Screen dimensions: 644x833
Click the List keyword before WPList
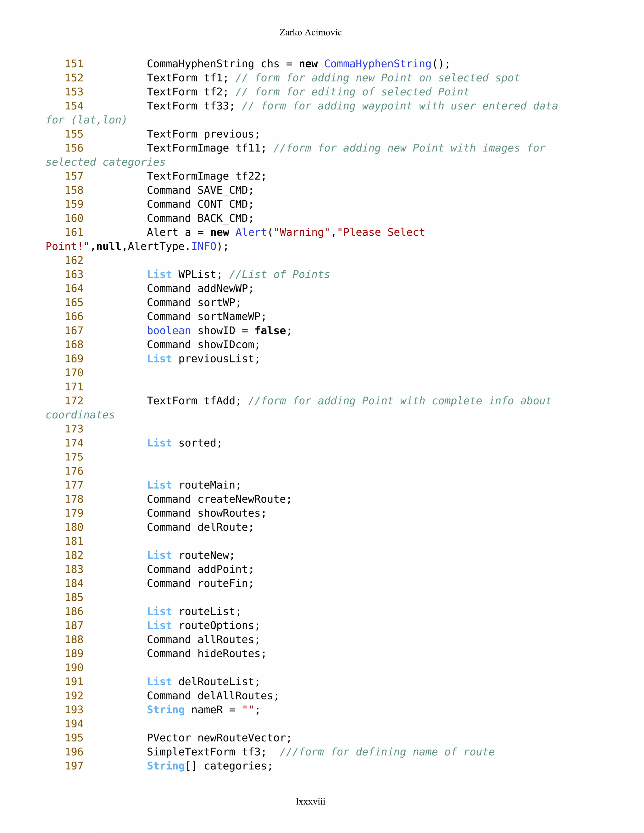[x=159, y=275]
